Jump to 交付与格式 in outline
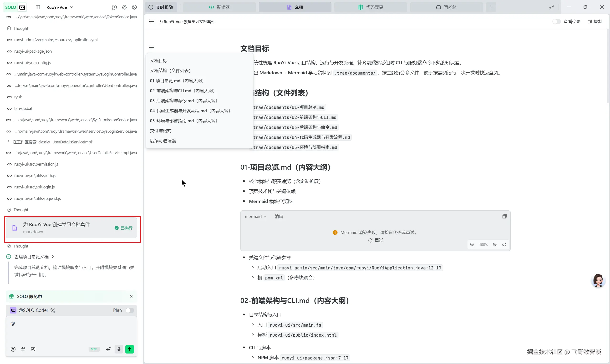 [x=161, y=131]
